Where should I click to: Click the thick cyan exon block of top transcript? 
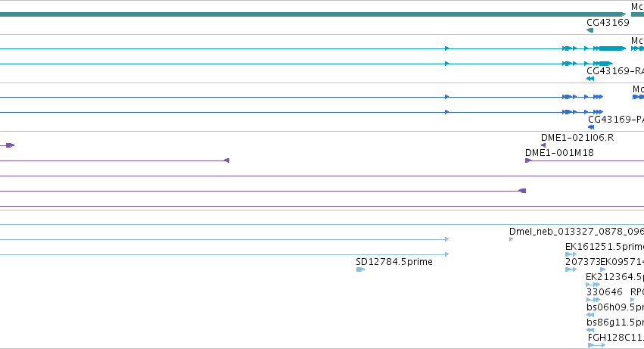click(612, 48)
